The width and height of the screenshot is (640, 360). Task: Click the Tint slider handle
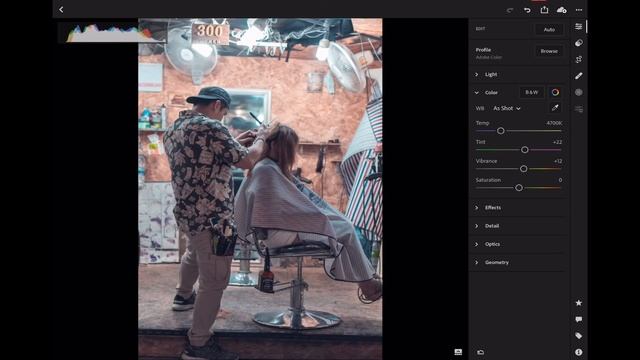[524, 150]
